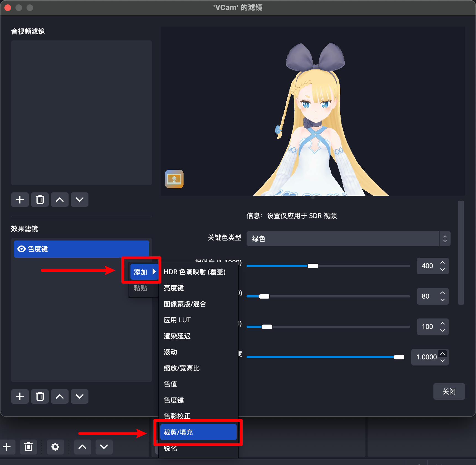
Task: Toggle visibility eye of 色度键 filter
Action: pos(21,249)
